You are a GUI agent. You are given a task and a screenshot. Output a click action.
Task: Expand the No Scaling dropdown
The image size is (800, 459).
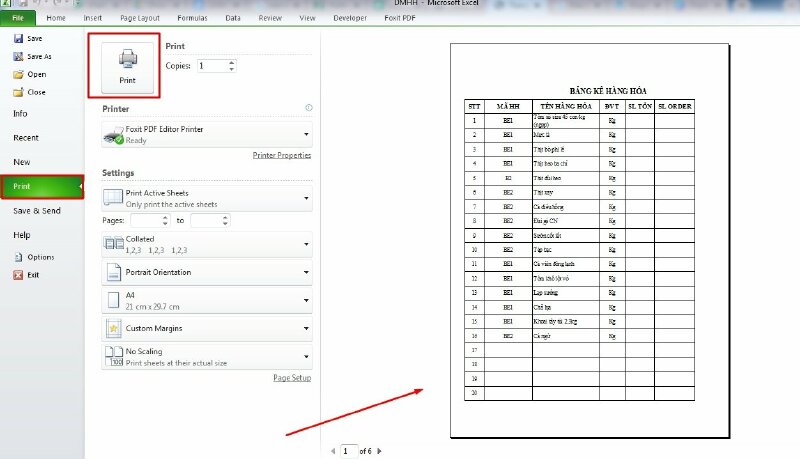tap(306, 356)
